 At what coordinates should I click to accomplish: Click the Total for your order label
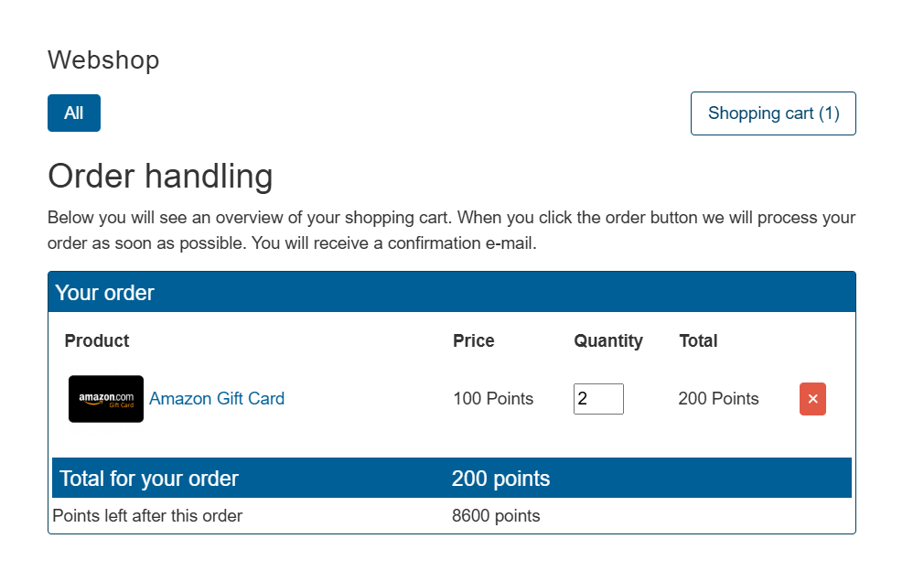coord(149,479)
